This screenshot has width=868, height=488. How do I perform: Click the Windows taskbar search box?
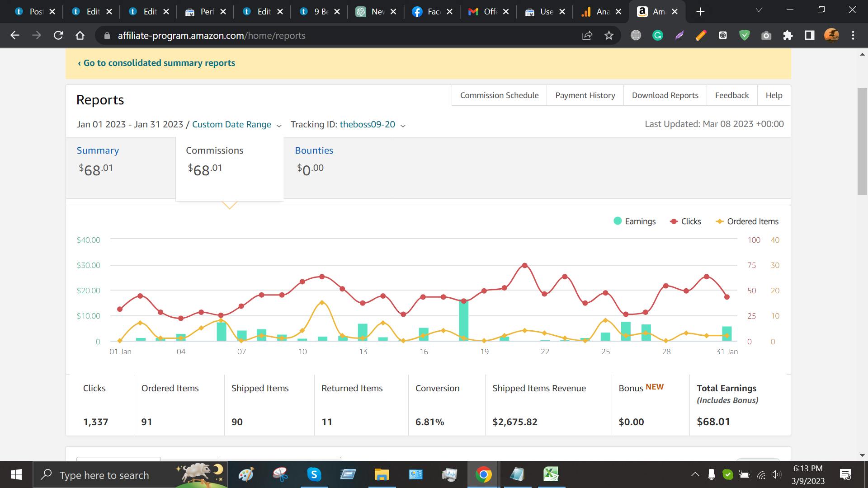130,474
